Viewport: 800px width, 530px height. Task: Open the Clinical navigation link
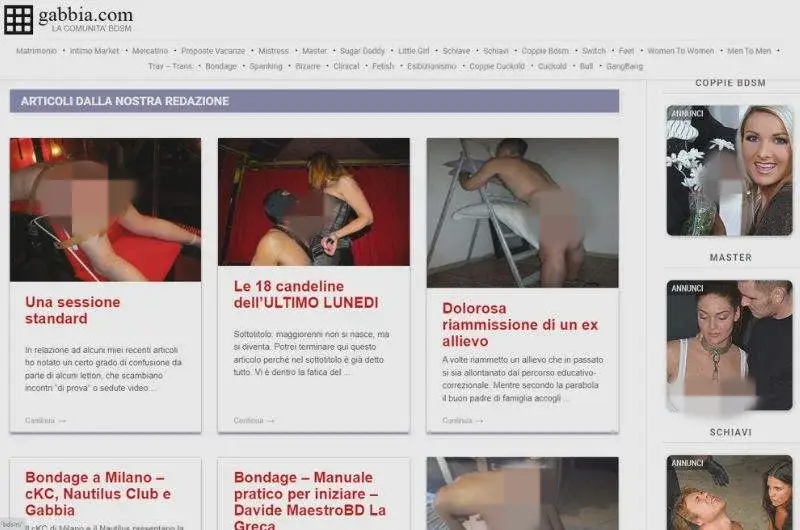point(346,66)
